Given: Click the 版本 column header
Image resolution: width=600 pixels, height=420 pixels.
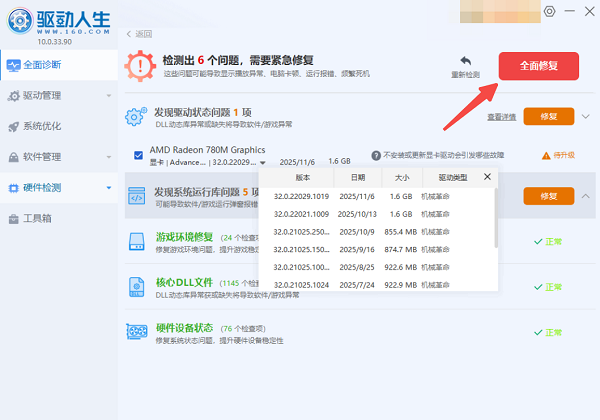Looking at the screenshot, I should pos(302,177).
